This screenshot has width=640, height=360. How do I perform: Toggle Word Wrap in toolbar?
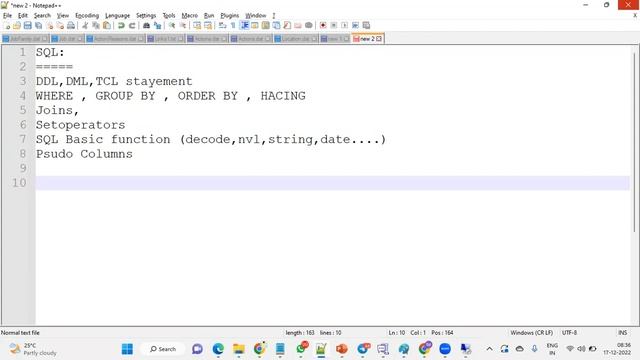coord(222,26)
